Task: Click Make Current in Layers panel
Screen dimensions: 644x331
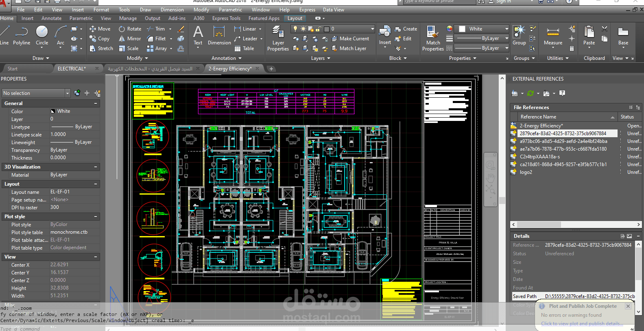Action: tap(350, 39)
